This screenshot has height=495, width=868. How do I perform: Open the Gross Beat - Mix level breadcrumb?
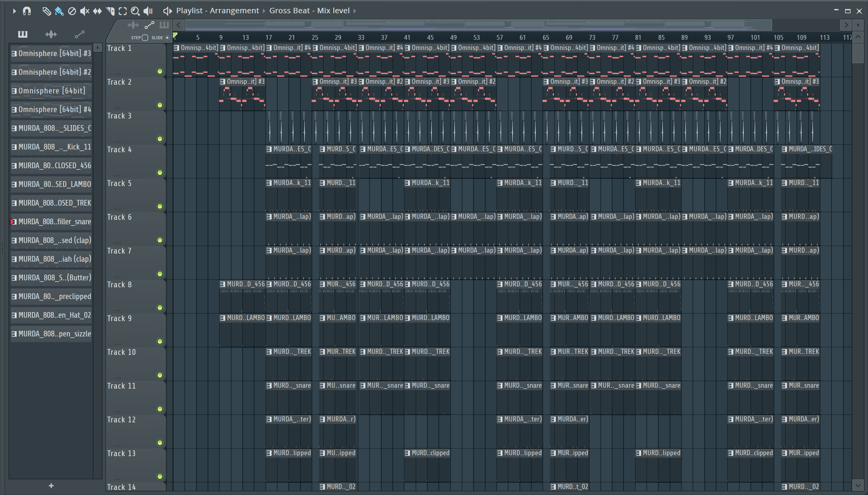point(309,11)
